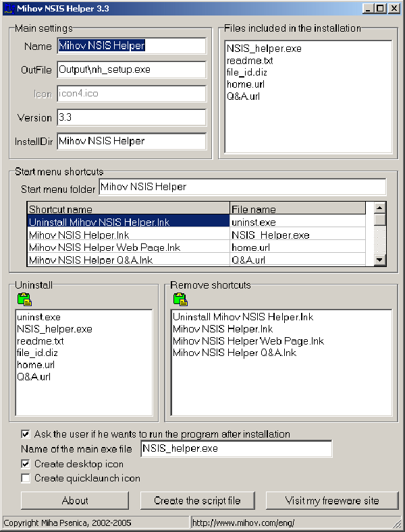This screenshot has height=532, width=405.
Task: Toggle 'Ask the user if he wants to run' checkbox
Action: pyautogui.click(x=26, y=434)
